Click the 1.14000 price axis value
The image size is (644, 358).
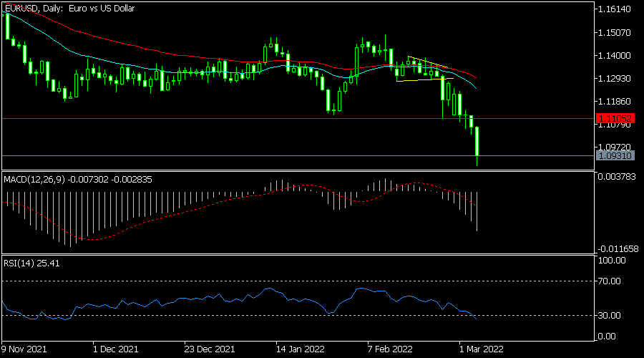[615, 55]
